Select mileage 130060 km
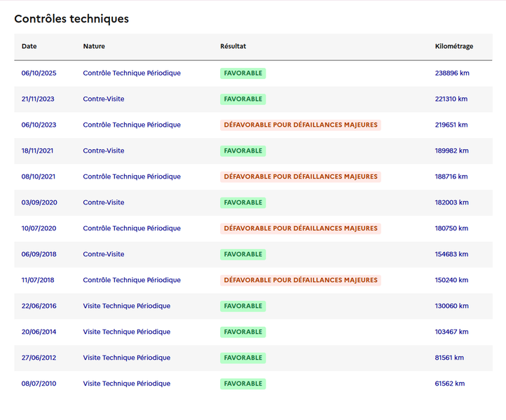Screen dimensions: 506x420 pos(452,306)
